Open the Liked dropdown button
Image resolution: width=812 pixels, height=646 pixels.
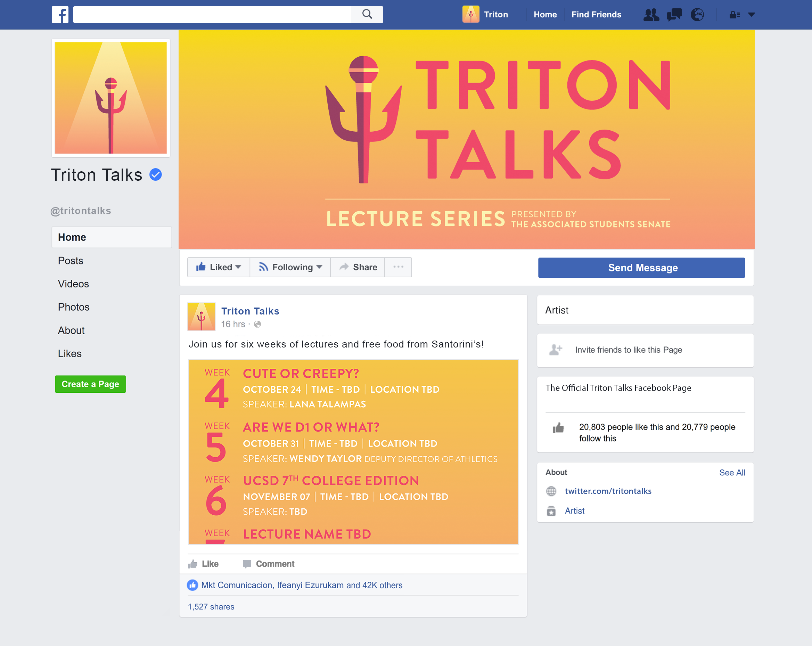tap(219, 267)
